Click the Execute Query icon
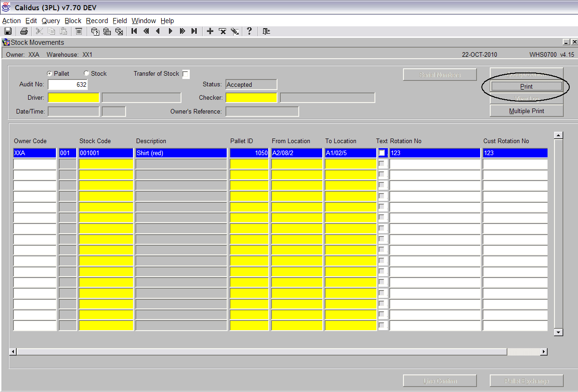Screen dimensions: 578x392 click(107, 31)
